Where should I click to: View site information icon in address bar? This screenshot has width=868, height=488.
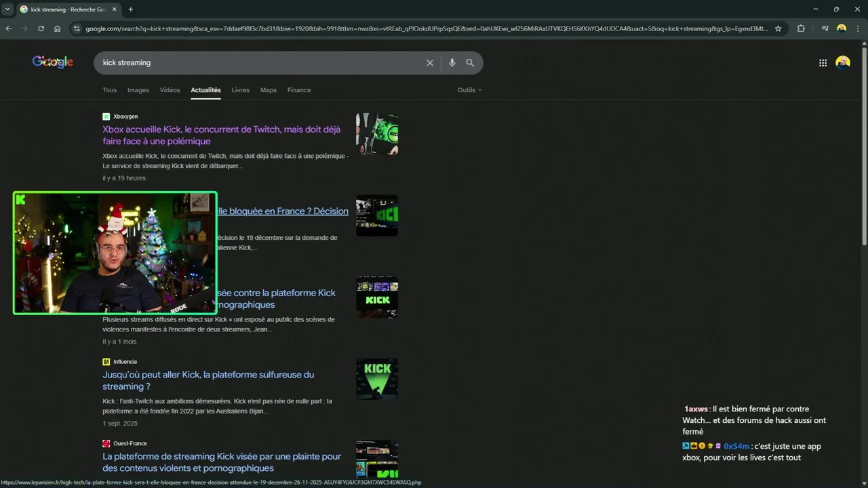[x=77, y=28]
